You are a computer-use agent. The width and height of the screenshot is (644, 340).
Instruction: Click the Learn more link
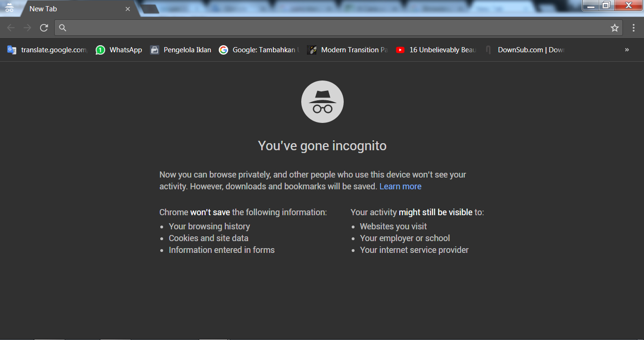click(x=400, y=186)
